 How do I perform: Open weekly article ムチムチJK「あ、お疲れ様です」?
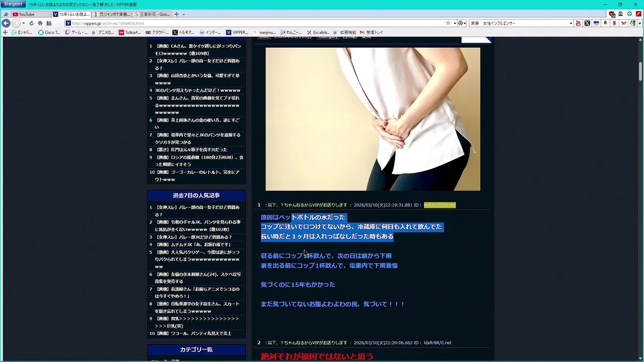[193, 244]
